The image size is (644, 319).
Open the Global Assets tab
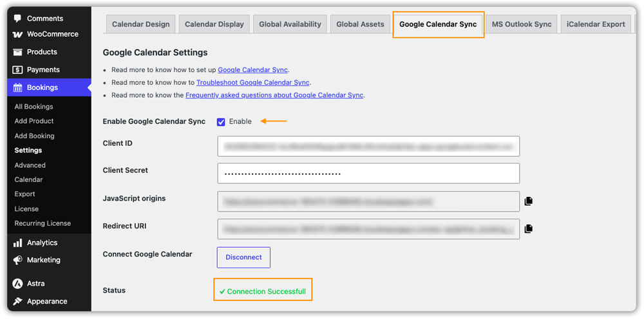tap(360, 24)
